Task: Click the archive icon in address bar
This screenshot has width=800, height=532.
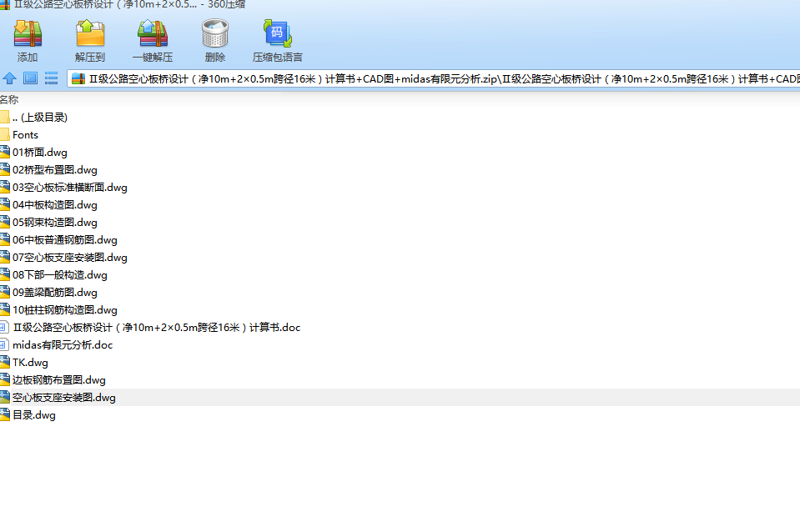Action: tap(78, 78)
